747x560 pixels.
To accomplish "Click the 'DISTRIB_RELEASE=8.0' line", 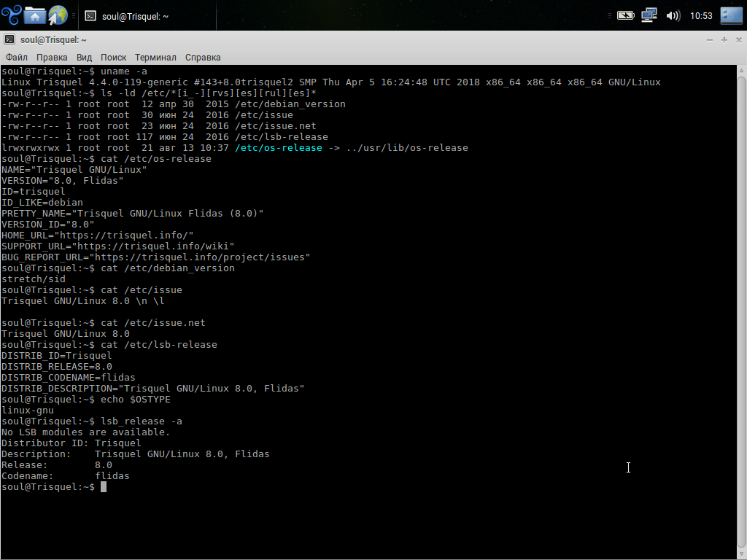I will click(56, 367).
